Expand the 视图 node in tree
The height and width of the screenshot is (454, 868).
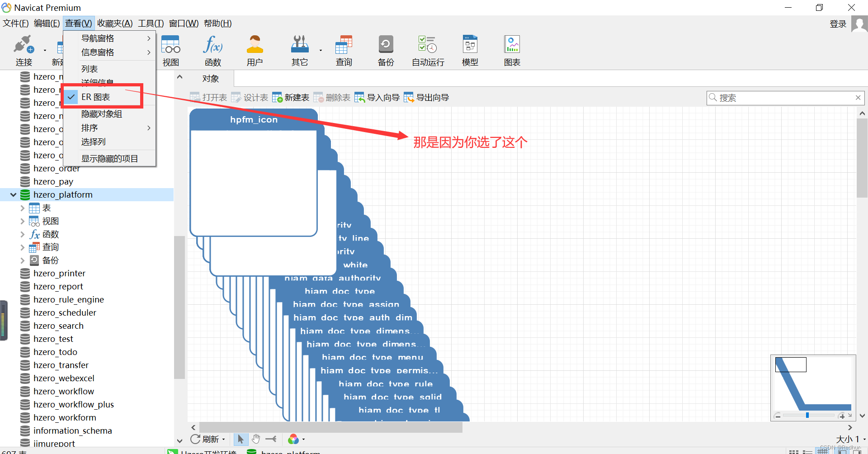[23, 221]
